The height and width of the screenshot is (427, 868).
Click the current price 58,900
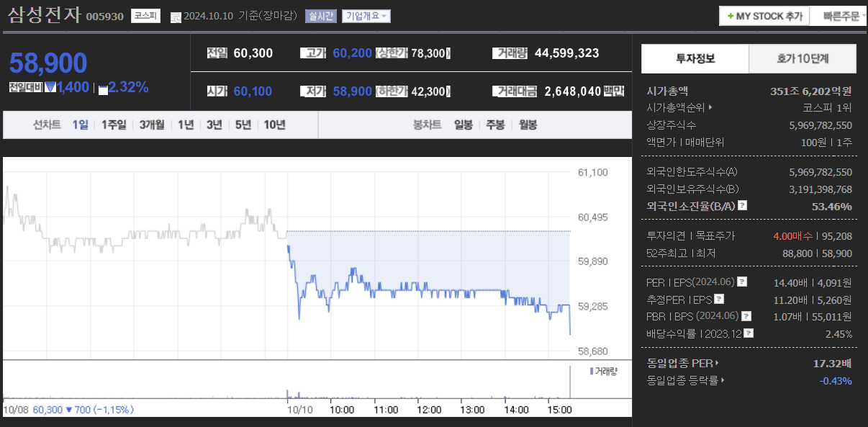(48, 63)
